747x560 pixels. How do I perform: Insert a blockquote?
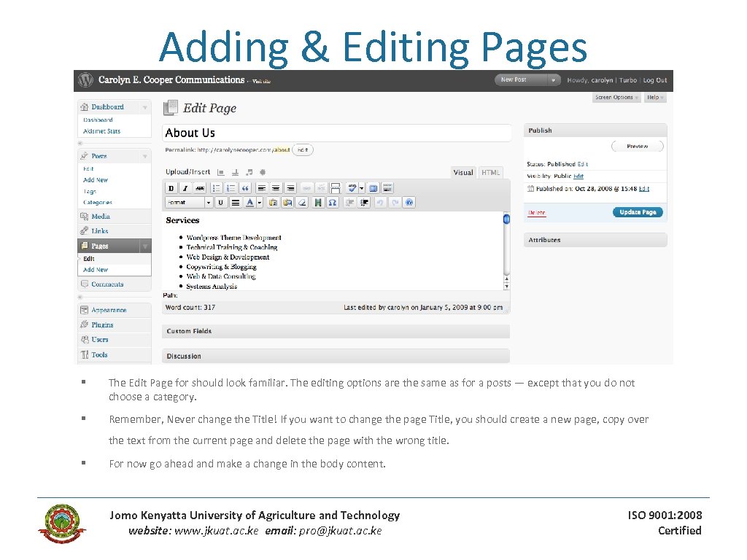pyautogui.click(x=245, y=187)
